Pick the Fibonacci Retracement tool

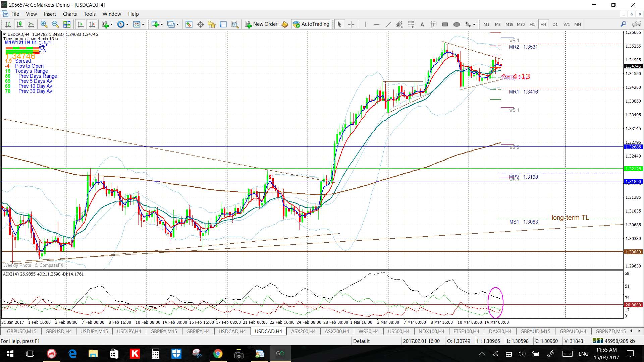[x=411, y=24]
